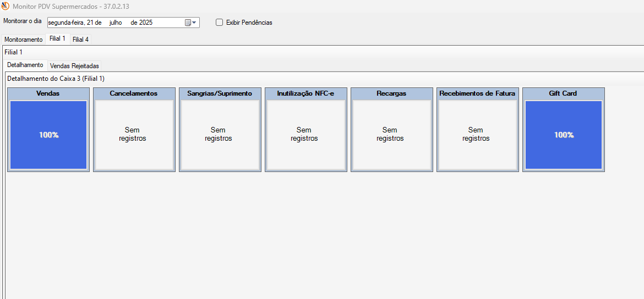This screenshot has width=644, height=299.
Task: Click the date field showing segunda-feira, 21
Action: click(124, 23)
